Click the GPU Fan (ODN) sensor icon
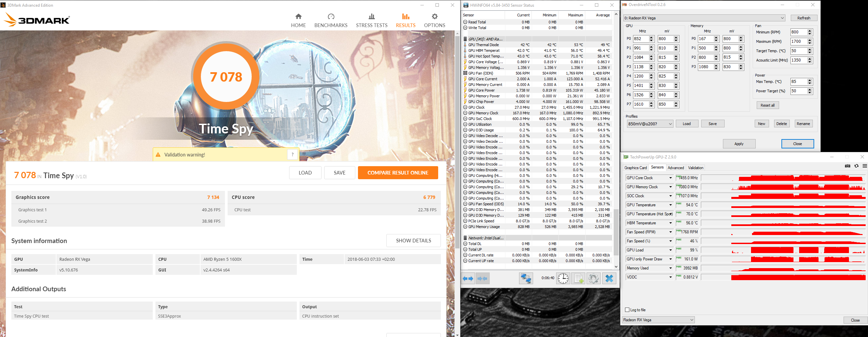The image size is (868, 337). coord(465,73)
